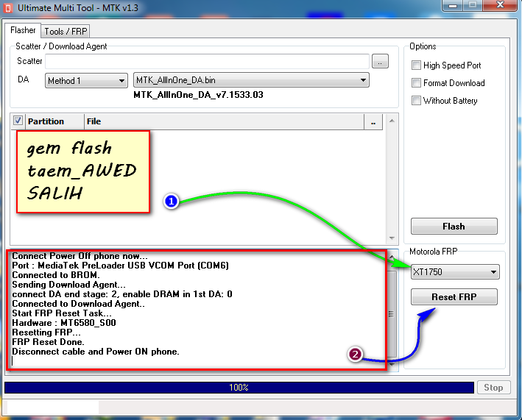This screenshot has width=522, height=420.
Task: Click into the Scatter file path field
Action: pos(207,61)
